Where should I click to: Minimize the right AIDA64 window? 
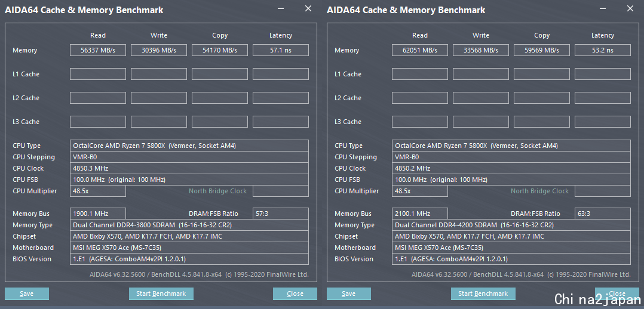(603, 8)
